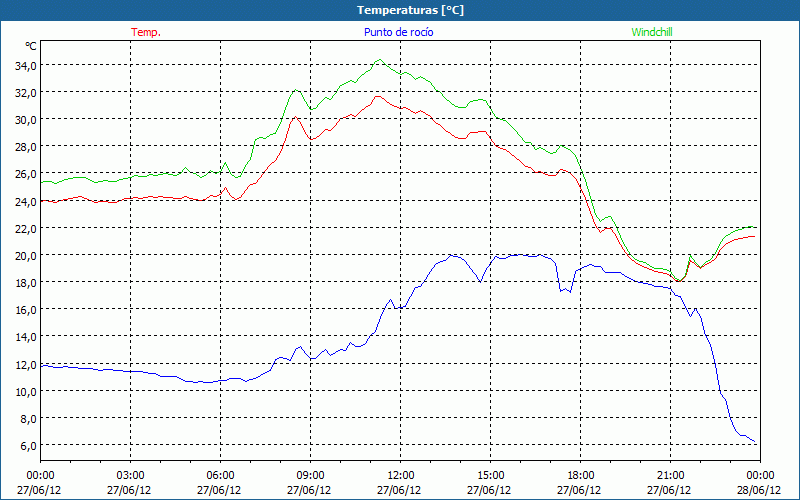800x500 pixels.
Task: Click the 32,0 y-axis value
Action: [x=26, y=93]
